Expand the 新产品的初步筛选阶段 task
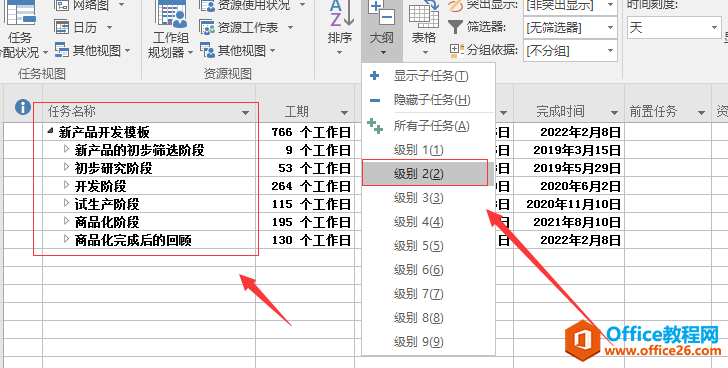 66,149
